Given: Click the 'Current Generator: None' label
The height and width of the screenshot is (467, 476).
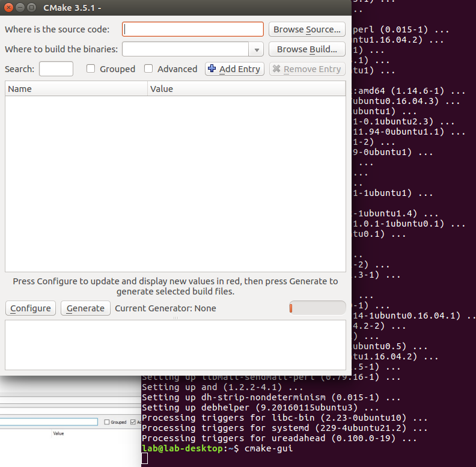Looking at the screenshot, I should point(165,308).
